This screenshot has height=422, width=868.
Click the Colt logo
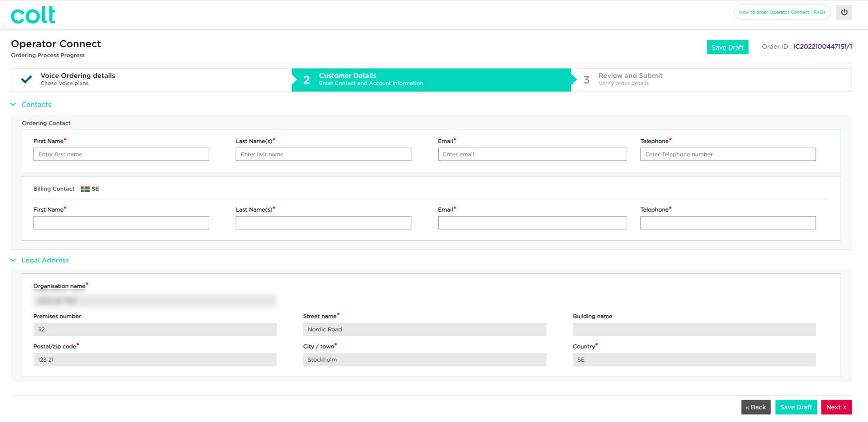(x=33, y=14)
